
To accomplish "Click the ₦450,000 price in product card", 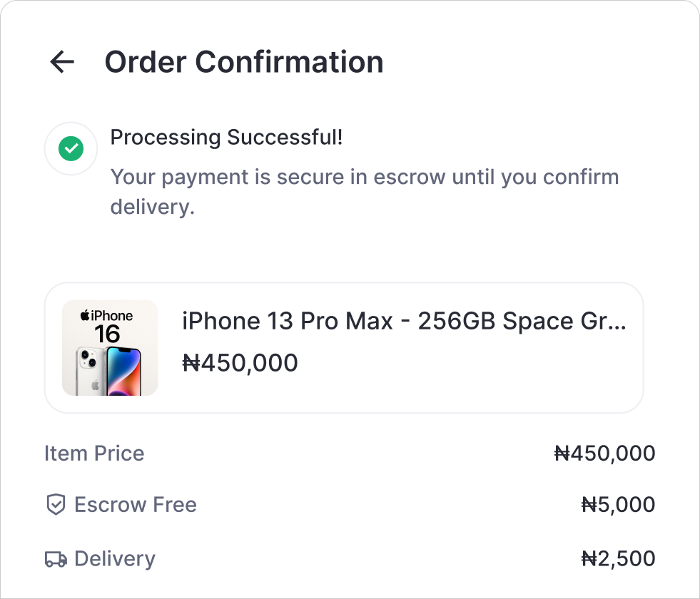I will (x=240, y=363).
